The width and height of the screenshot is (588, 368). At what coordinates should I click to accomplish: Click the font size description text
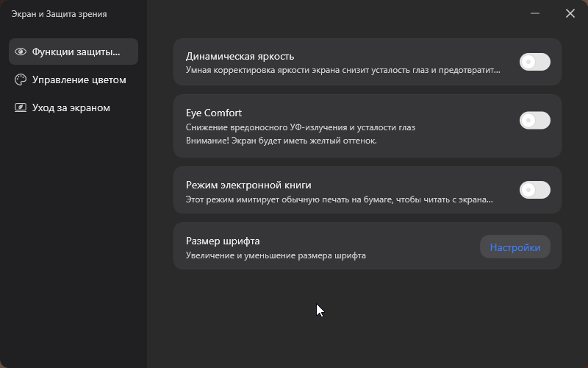coord(276,255)
